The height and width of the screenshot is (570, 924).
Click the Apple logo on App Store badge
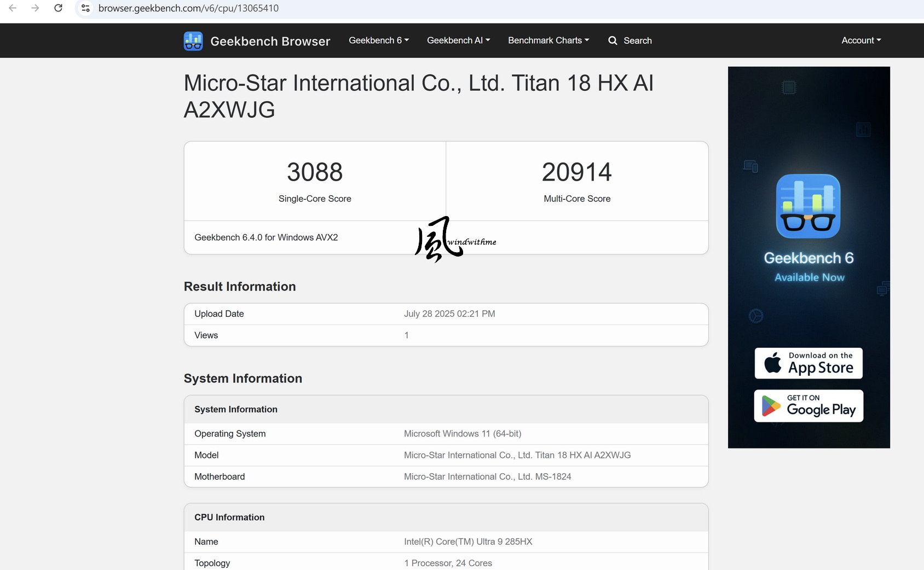tap(773, 363)
